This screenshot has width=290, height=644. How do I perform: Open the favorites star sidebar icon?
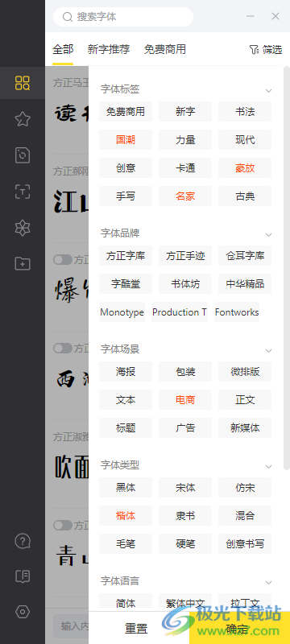coord(23,119)
